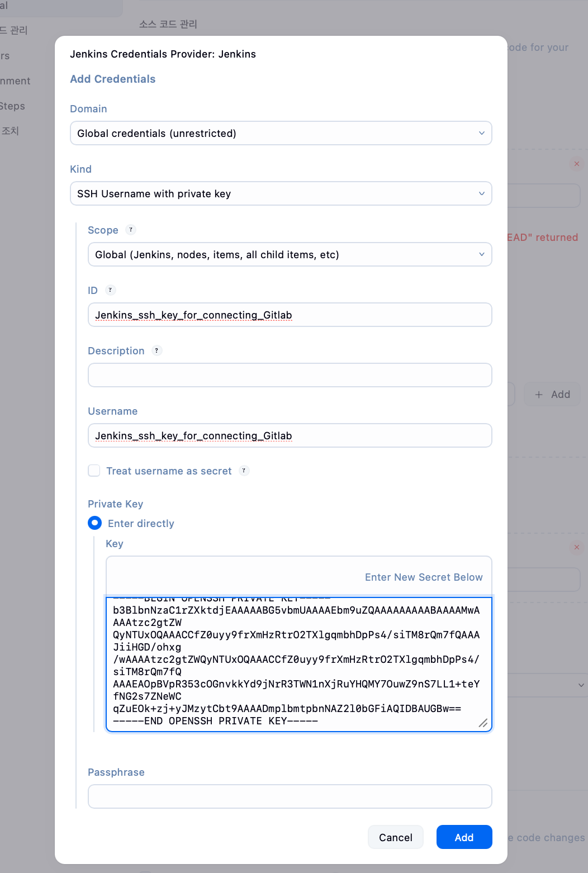
Task: Cancel the Add Credentials dialog
Action: pos(395,837)
